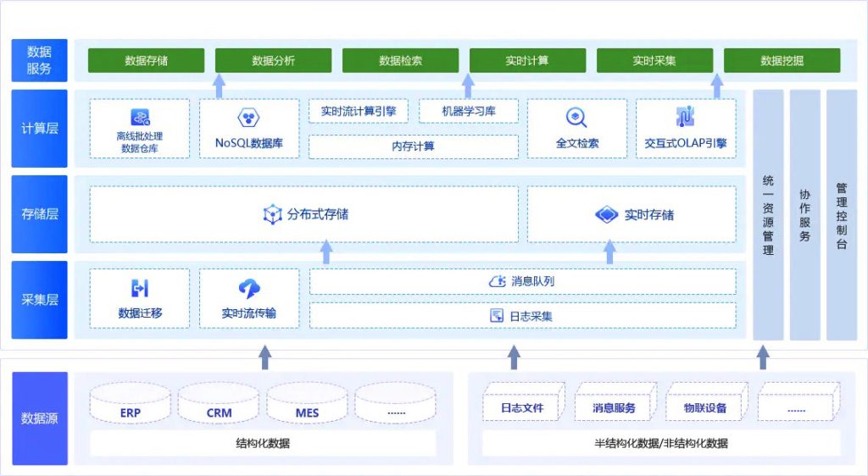Select the green 数据分析 button

tap(273, 61)
